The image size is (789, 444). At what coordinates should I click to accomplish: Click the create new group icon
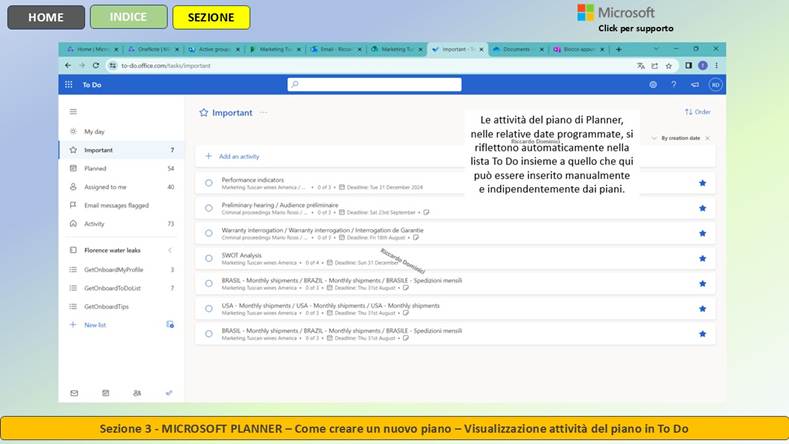pyautogui.click(x=169, y=325)
